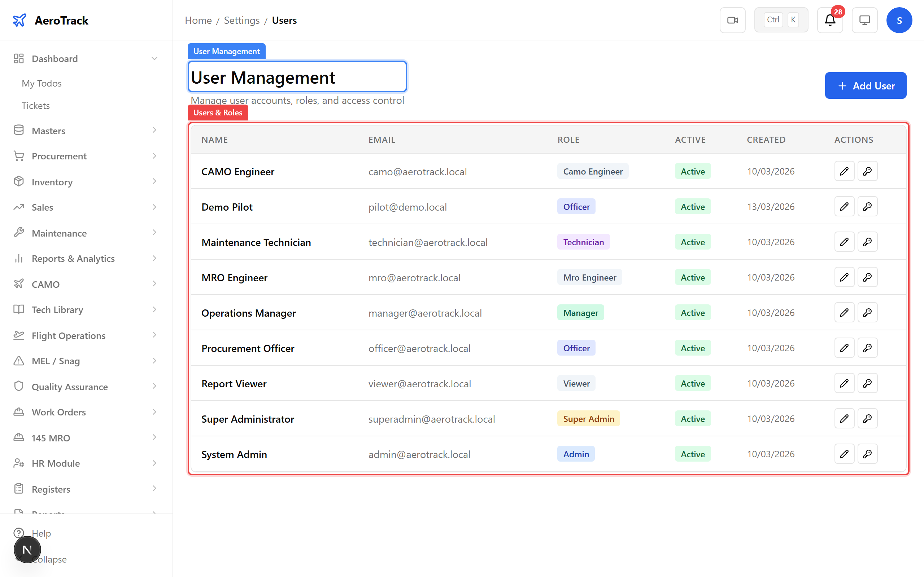Open My Todos from sidebar
Screen dimensions: 924x577
(x=41, y=83)
